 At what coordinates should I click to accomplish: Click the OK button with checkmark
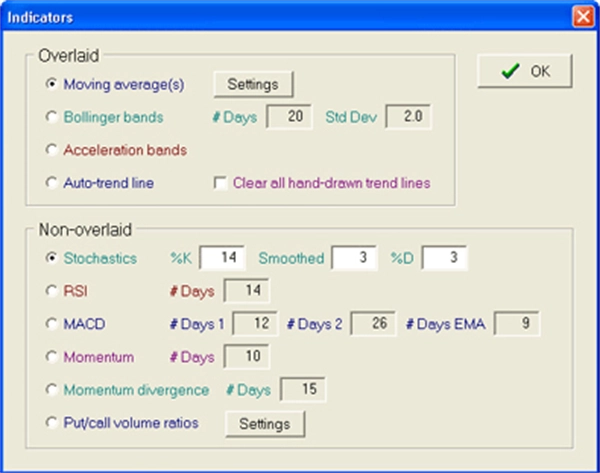pyautogui.click(x=524, y=71)
